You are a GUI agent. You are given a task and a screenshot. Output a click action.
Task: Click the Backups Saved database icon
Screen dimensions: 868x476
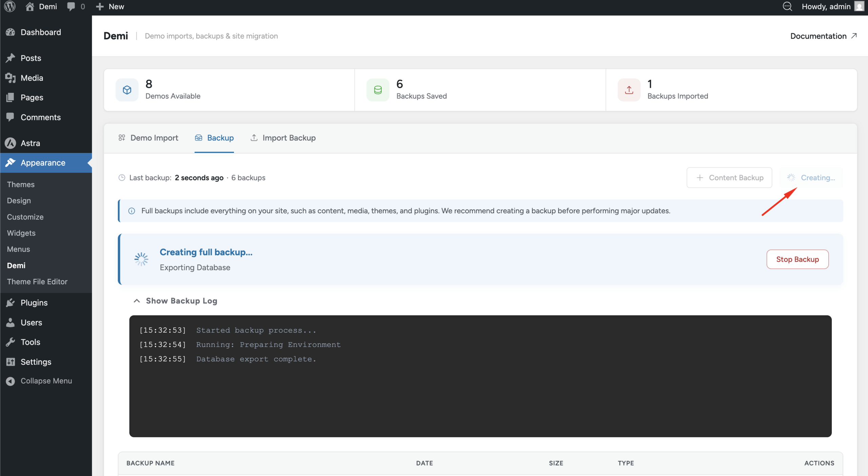tap(378, 90)
